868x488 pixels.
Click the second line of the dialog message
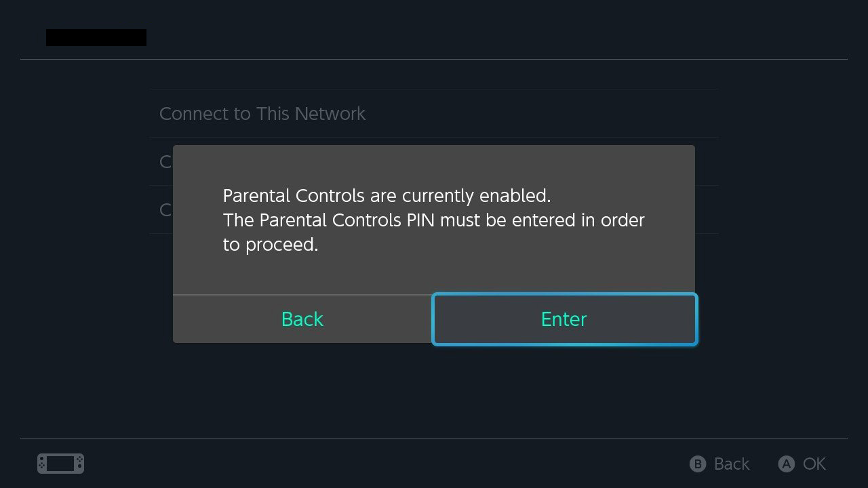tap(434, 220)
